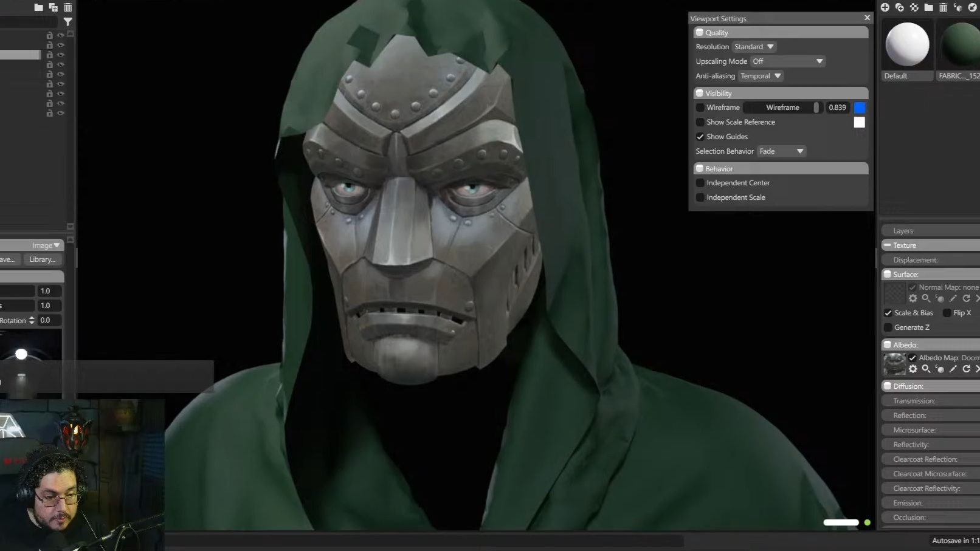
Task: Toggle the Albedo Map checkbox
Action: coord(913,358)
